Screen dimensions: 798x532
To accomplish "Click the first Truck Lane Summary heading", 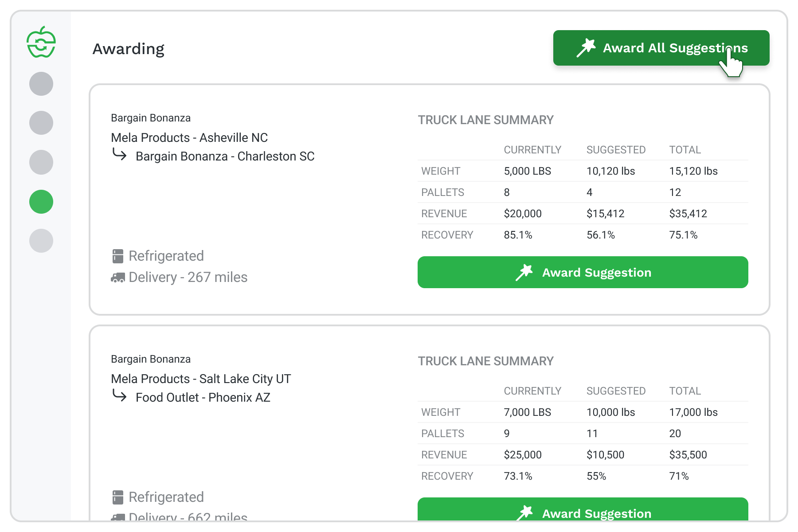I will 485,120.
